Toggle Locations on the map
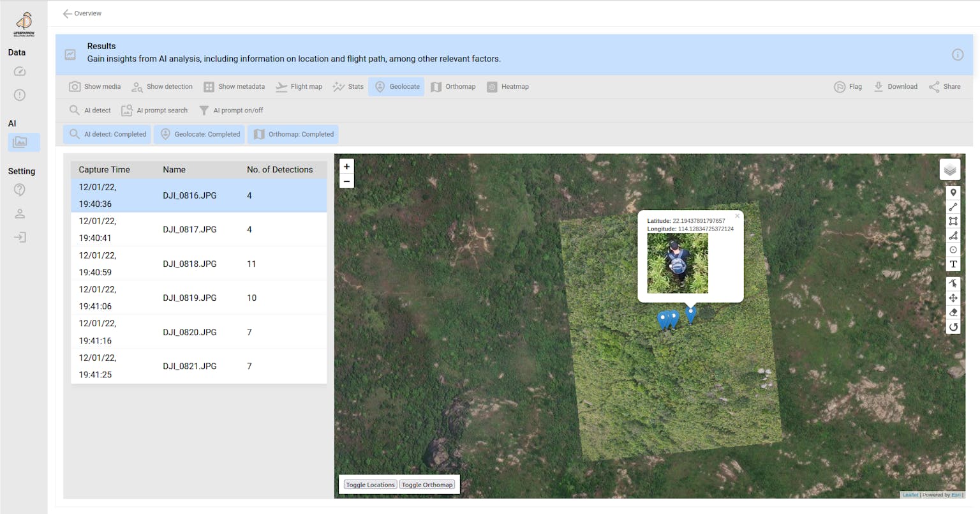980x514 pixels. click(370, 484)
